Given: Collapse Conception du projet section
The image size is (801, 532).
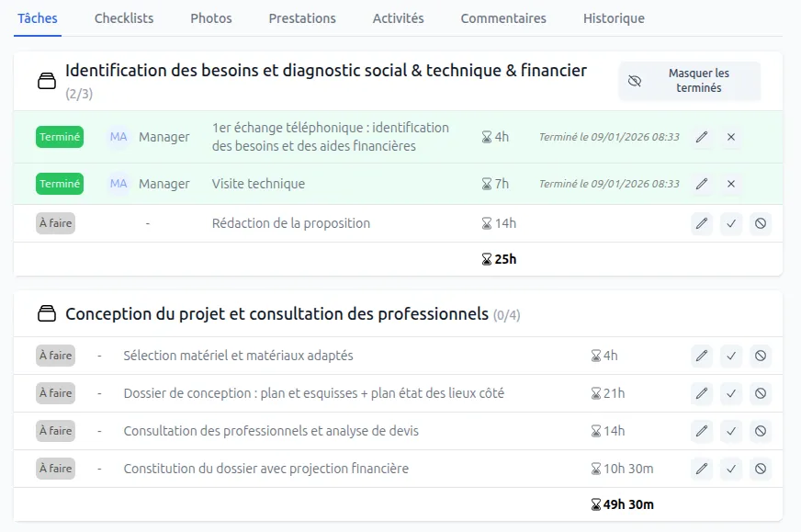Looking at the screenshot, I should [46, 314].
